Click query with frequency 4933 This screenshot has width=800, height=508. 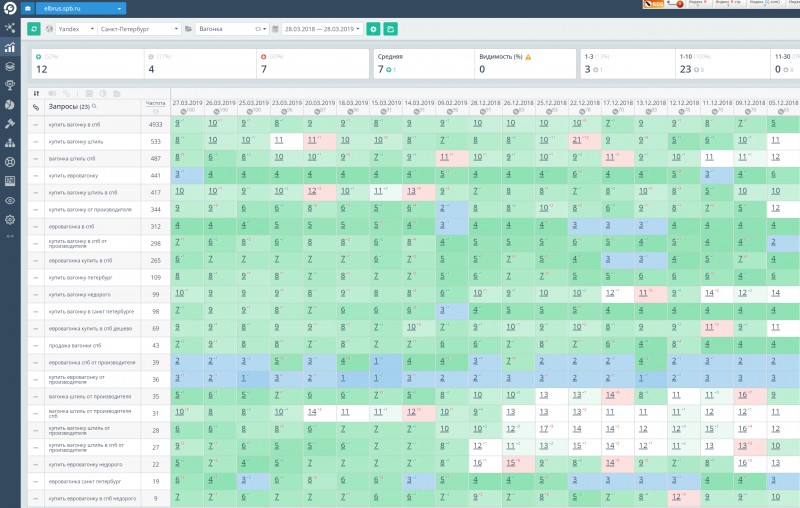tap(74, 124)
